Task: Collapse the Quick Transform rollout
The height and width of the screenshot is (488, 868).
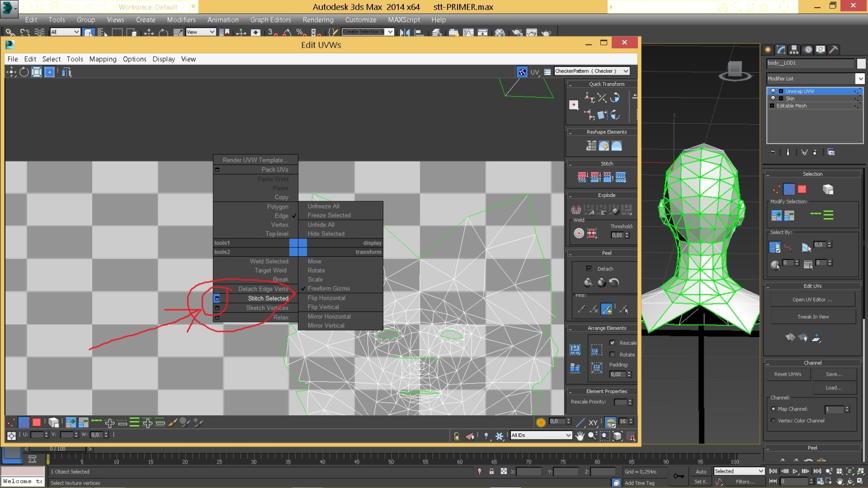Action: (x=570, y=84)
